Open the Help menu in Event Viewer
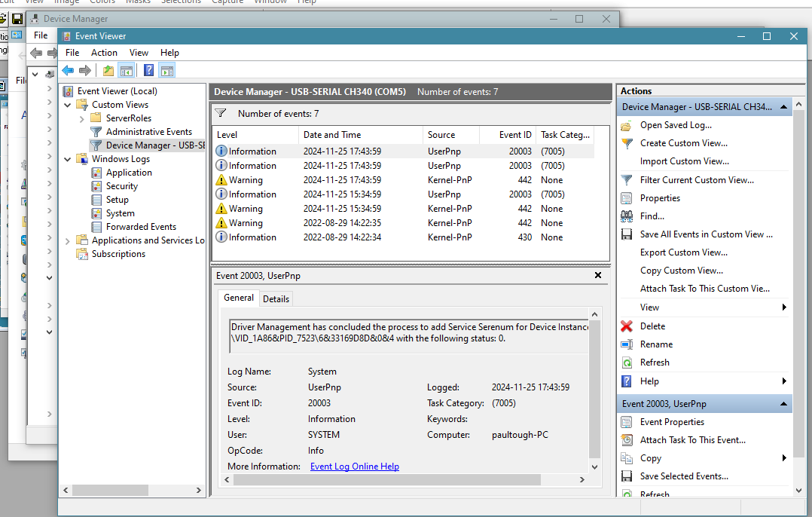 [x=169, y=52]
